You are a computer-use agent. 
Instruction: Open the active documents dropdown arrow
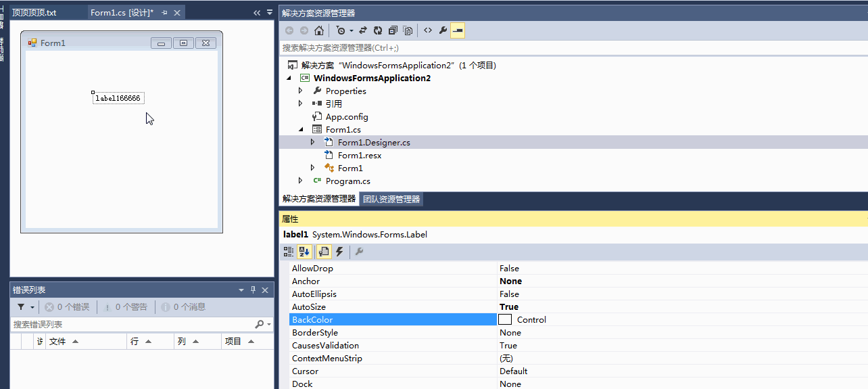(x=269, y=13)
